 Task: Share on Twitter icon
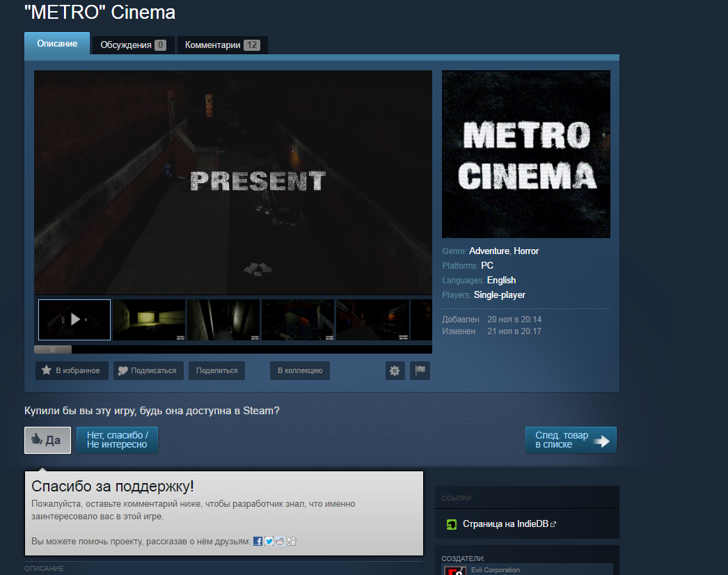pos(269,541)
